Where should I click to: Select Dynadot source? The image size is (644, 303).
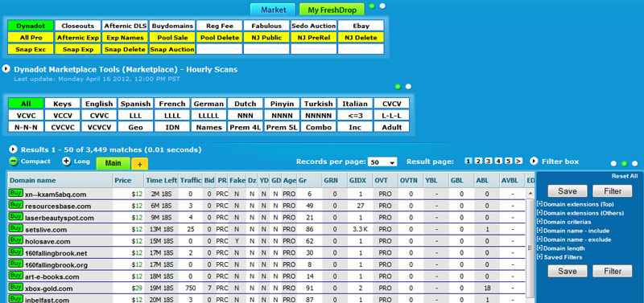pos(31,26)
